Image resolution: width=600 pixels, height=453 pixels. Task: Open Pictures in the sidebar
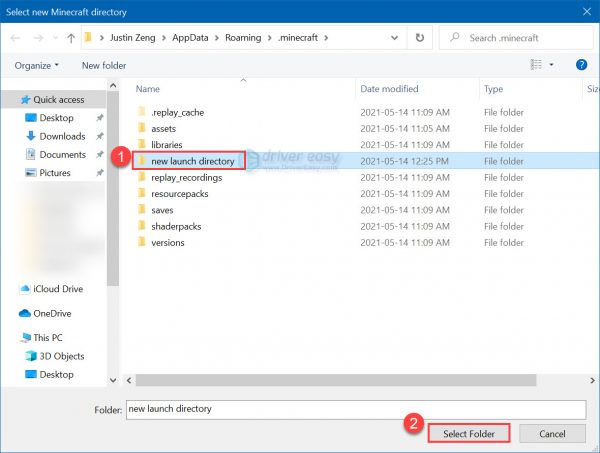point(55,173)
